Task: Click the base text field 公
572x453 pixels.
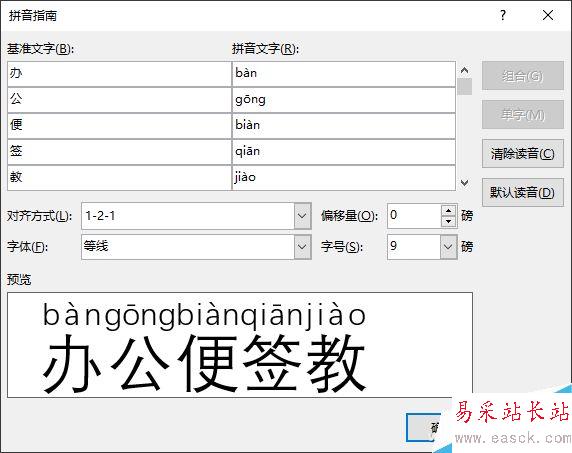Action: pos(119,100)
